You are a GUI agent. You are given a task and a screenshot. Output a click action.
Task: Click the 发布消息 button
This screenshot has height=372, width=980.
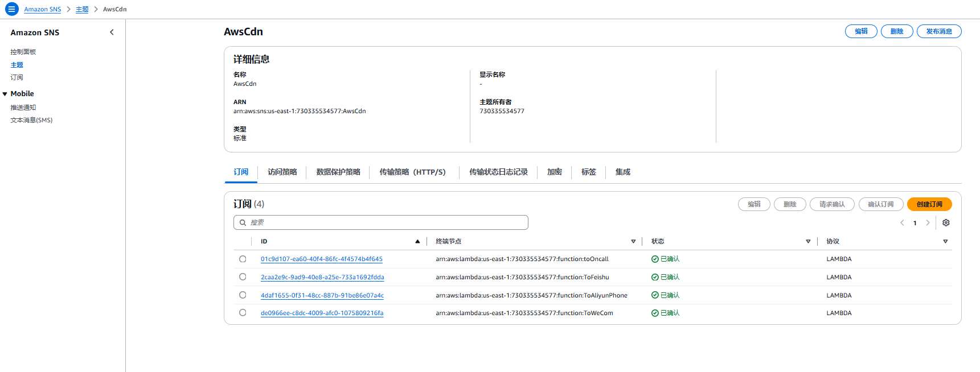(x=939, y=31)
